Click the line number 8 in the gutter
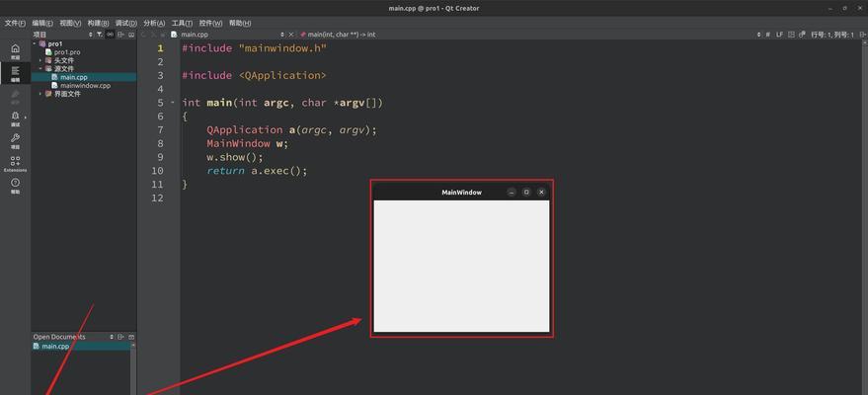The image size is (868, 395). pos(160,144)
